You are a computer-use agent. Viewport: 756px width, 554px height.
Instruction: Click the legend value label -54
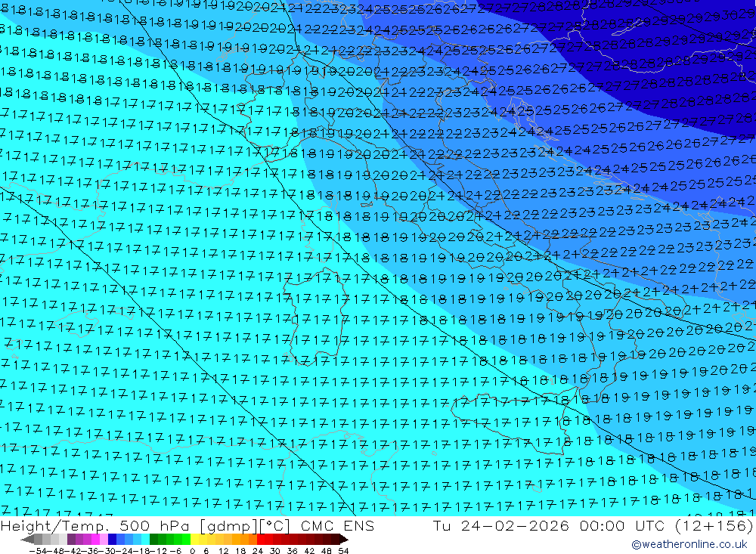coord(39,551)
